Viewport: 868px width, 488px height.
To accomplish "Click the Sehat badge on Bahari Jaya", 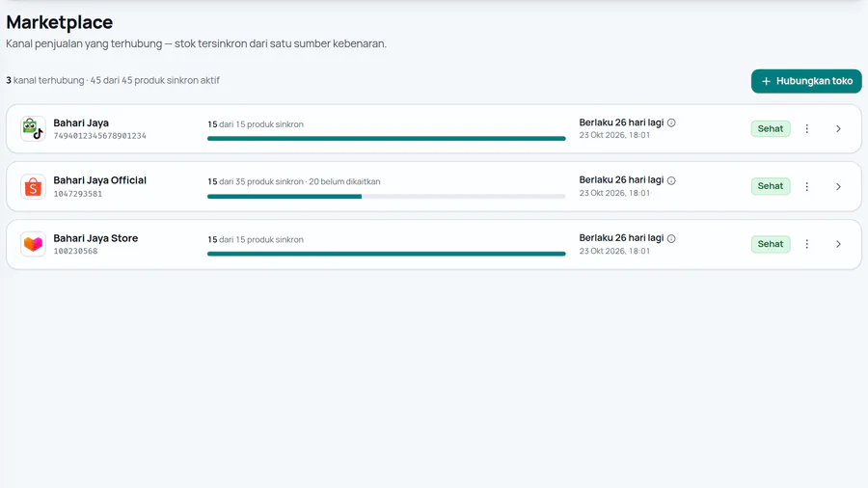I will click(x=771, y=129).
